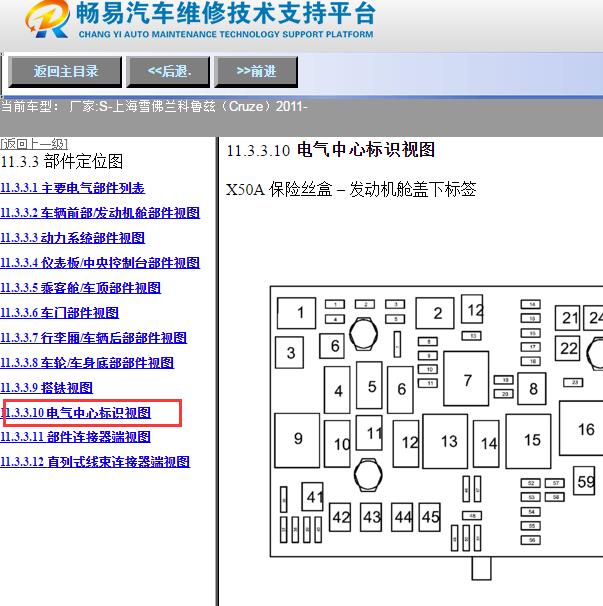
Task: Click relay box 2 in diagram
Action: tap(435, 313)
